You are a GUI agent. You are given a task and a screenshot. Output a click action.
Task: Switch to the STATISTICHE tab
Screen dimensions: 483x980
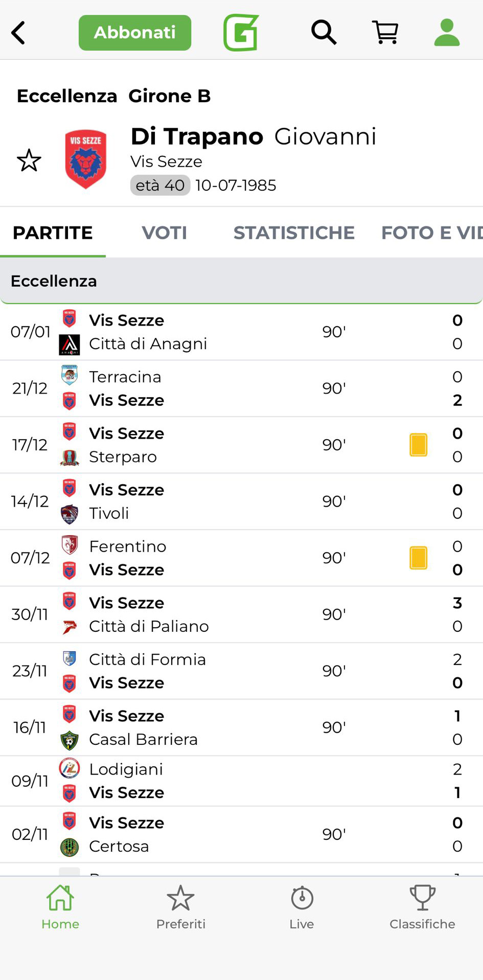[294, 233]
